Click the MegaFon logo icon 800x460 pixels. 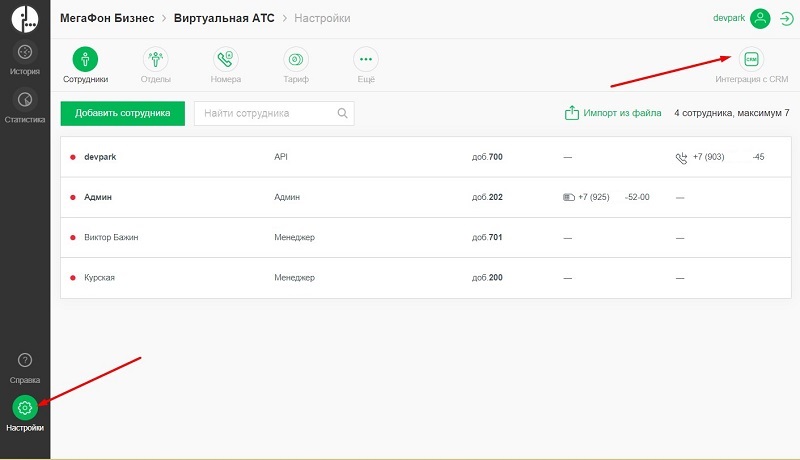(x=24, y=18)
